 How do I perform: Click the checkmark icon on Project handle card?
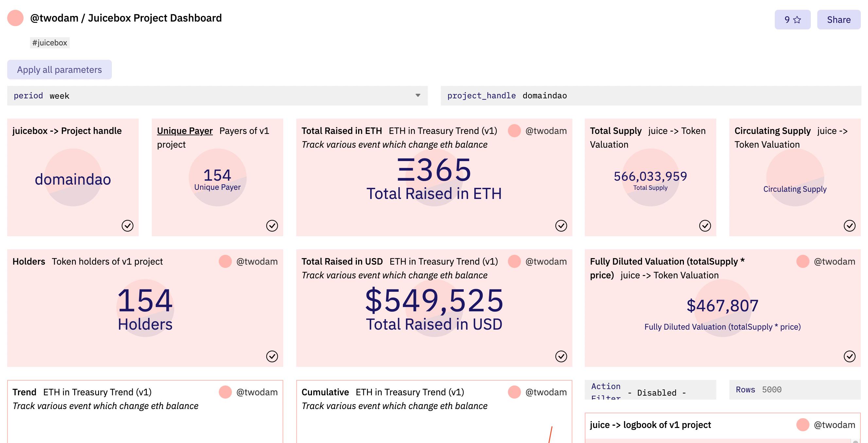pos(127,225)
